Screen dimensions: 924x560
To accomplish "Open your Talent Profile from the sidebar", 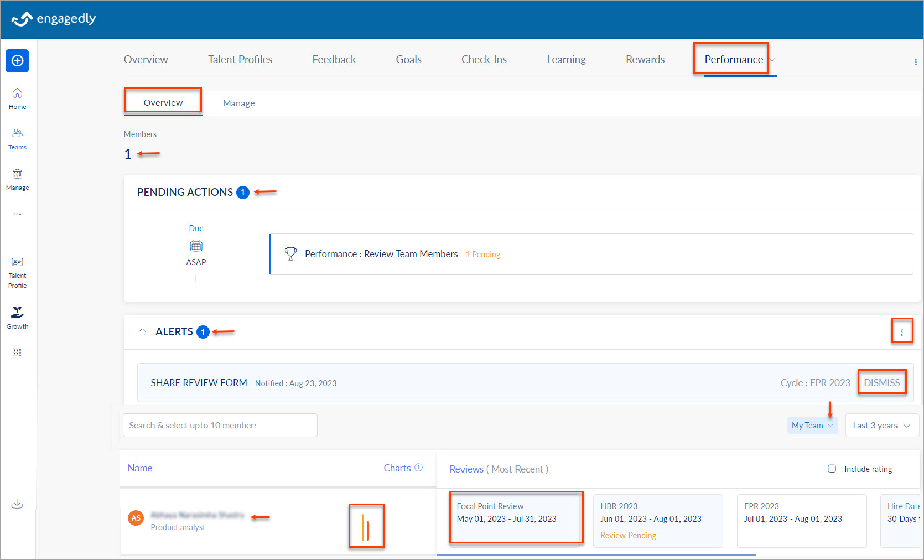I will coord(17,271).
